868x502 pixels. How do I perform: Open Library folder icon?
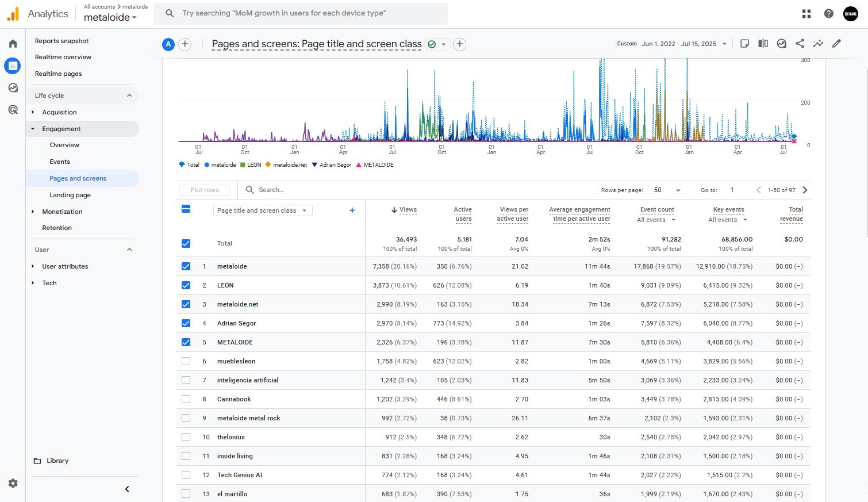pos(37,461)
